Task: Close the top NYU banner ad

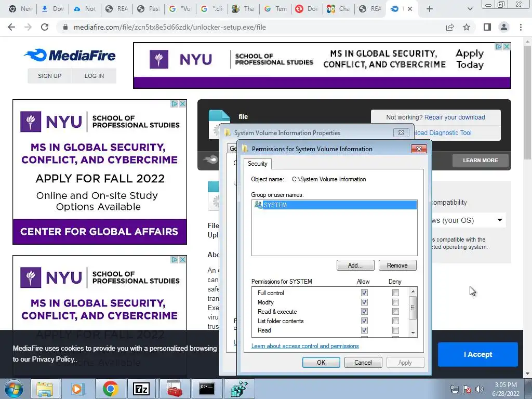Action: coord(507,46)
